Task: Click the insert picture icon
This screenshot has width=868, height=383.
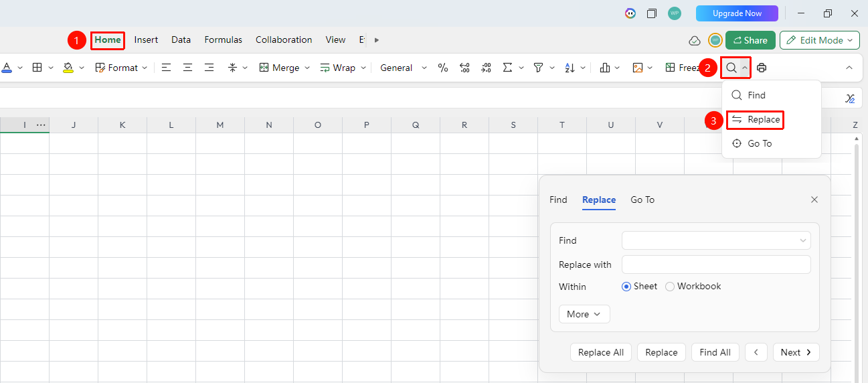Action: pos(638,68)
